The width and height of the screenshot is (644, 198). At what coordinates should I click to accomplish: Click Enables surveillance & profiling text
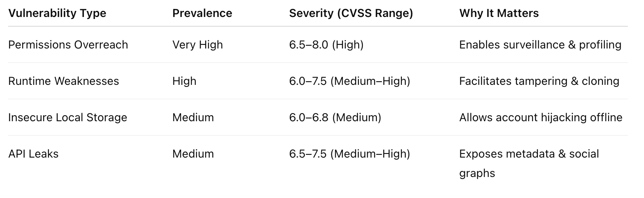tap(540, 45)
